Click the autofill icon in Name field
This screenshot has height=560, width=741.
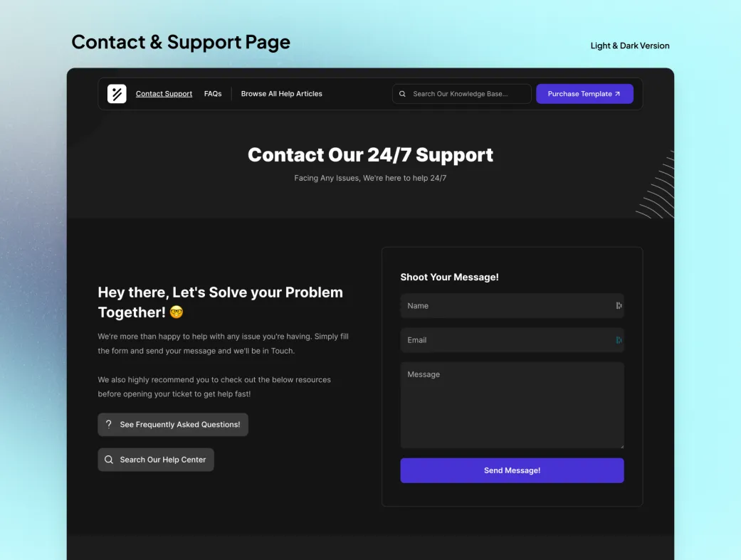[619, 306]
